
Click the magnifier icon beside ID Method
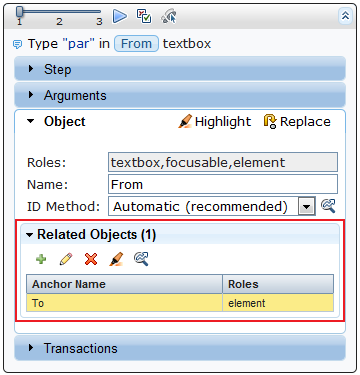pyautogui.click(x=328, y=206)
